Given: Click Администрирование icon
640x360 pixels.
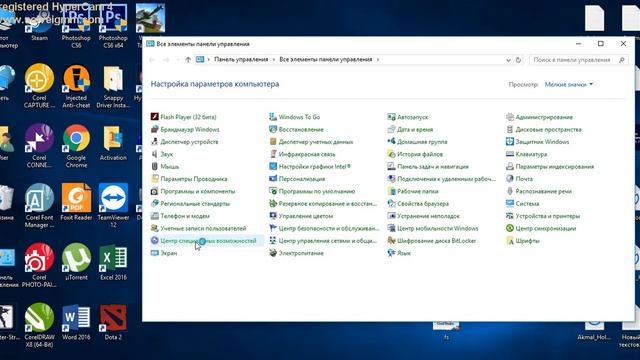Looking at the screenshot, I should pos(509,117).
